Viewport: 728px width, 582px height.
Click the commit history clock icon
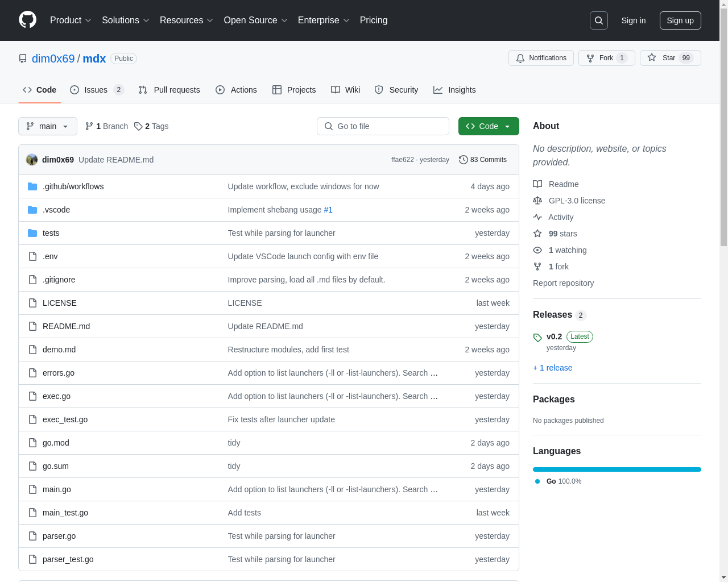coord(464,160)
